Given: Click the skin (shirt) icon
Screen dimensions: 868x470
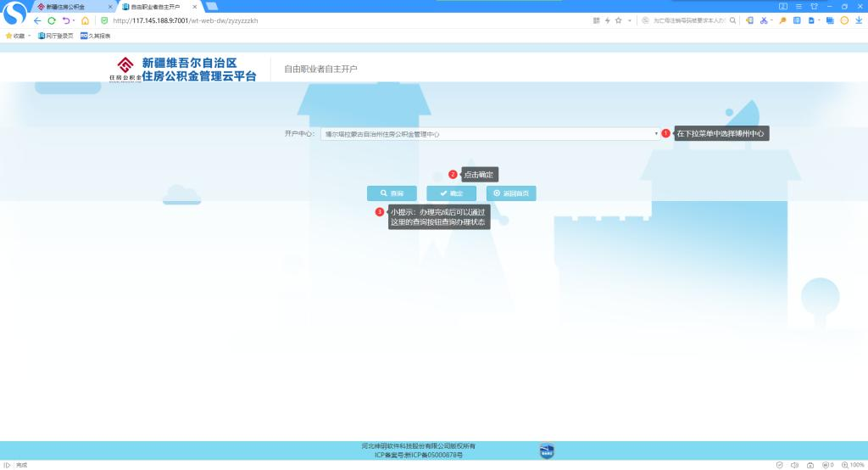Looking at the screenshot, I should [x=815, y=6].
